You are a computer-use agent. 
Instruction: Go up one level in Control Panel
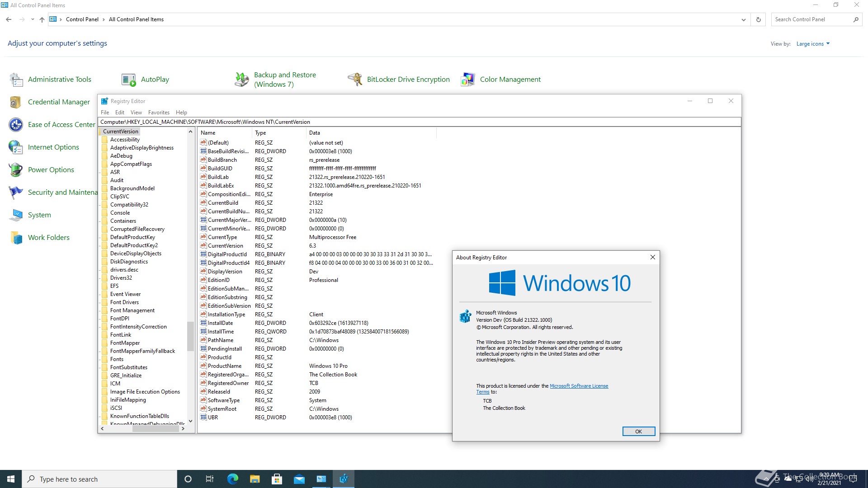click(42, 19)
